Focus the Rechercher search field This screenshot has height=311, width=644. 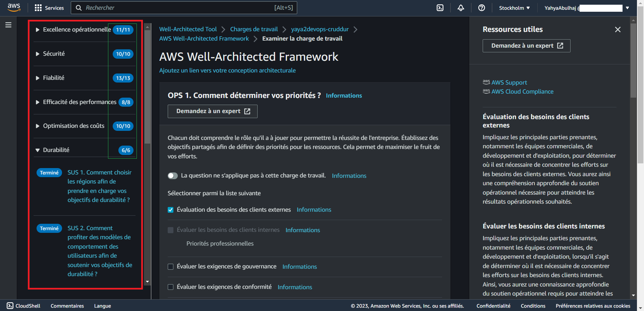click(184, 8)
